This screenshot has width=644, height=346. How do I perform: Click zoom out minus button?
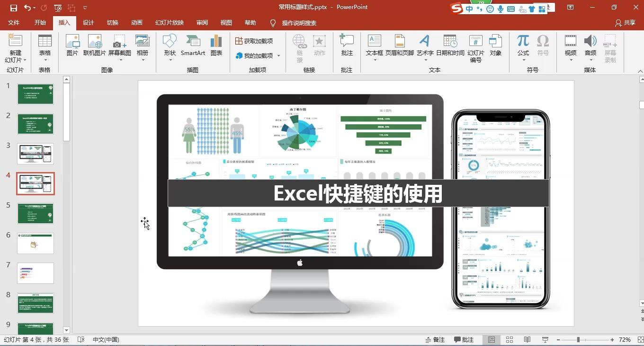point(558,340)
